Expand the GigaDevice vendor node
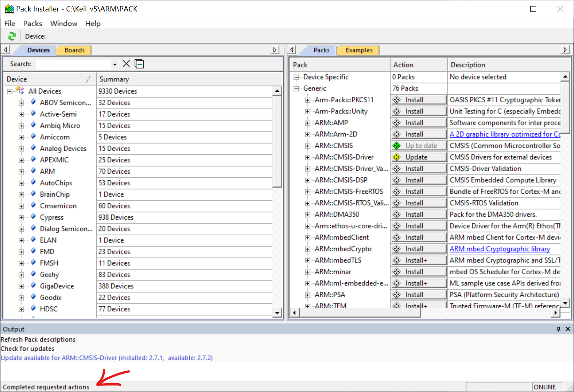The width and height of the screenshot is (574, 392). coord(21,286)
